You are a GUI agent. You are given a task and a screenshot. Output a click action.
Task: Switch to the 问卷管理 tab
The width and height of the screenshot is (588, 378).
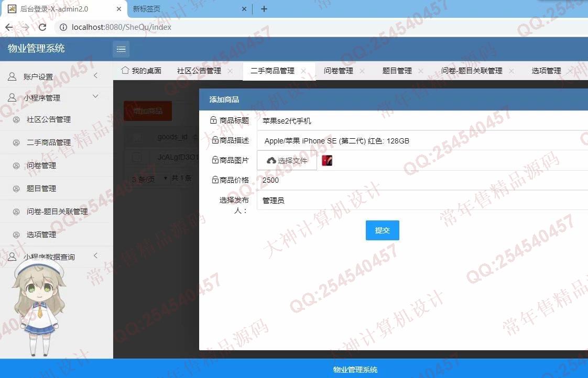339,71
